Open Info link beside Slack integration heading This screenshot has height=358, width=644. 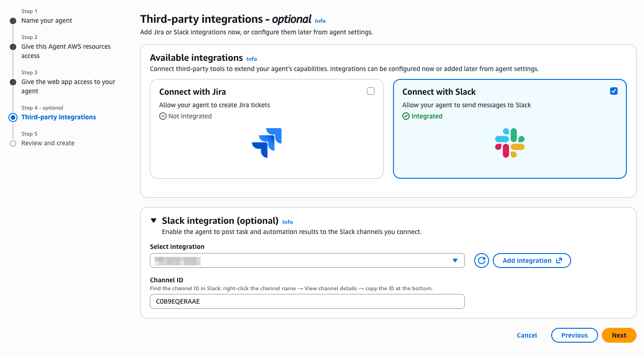(x=288, y=222)
